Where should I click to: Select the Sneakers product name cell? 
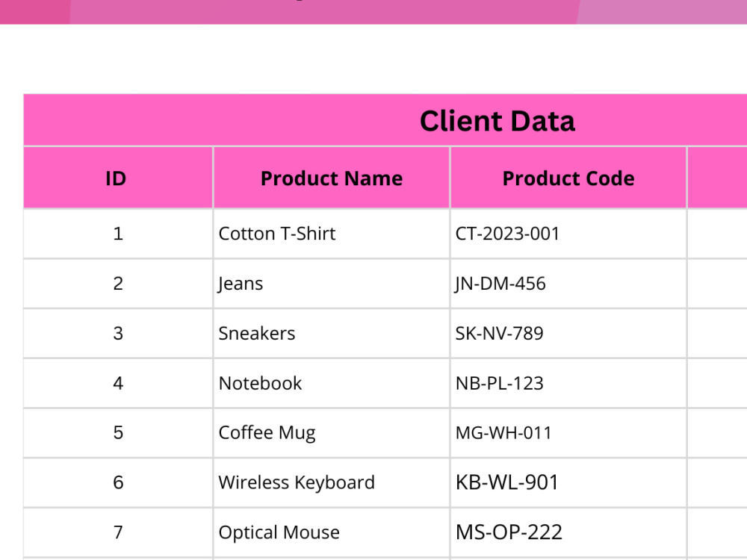point(332,333)
